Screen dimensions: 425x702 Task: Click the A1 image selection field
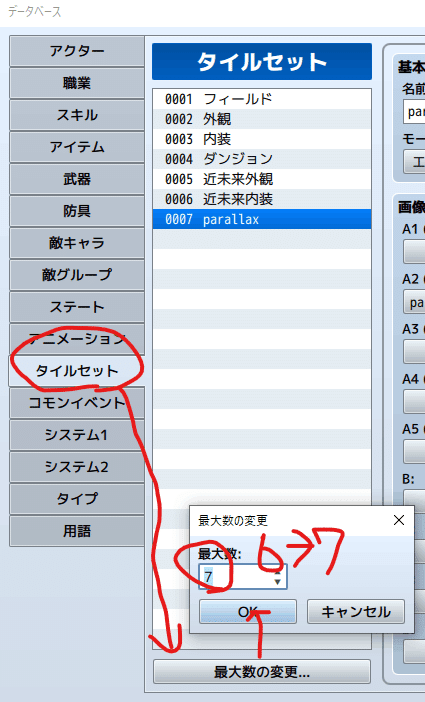pos(415,252)
